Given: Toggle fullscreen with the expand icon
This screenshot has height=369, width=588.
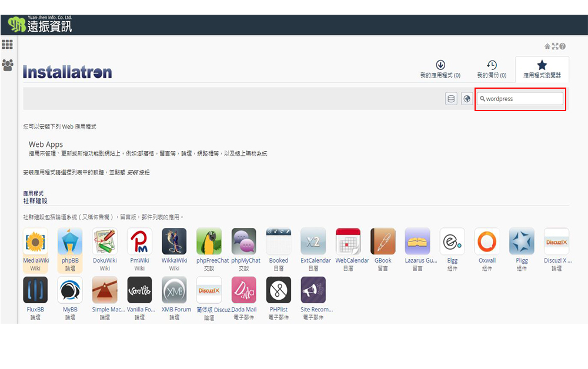Looking at the screenshot, I should coord(555,46).
